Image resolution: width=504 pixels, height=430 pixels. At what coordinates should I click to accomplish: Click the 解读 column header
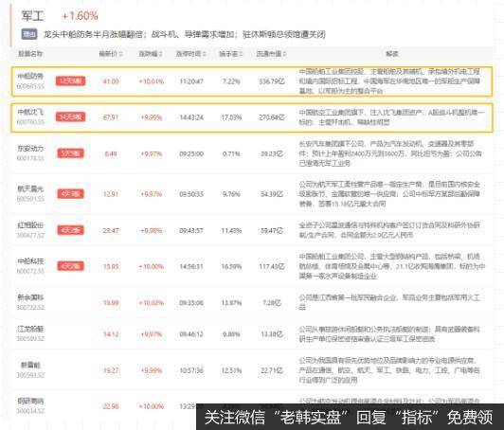(x=392, y=54)
